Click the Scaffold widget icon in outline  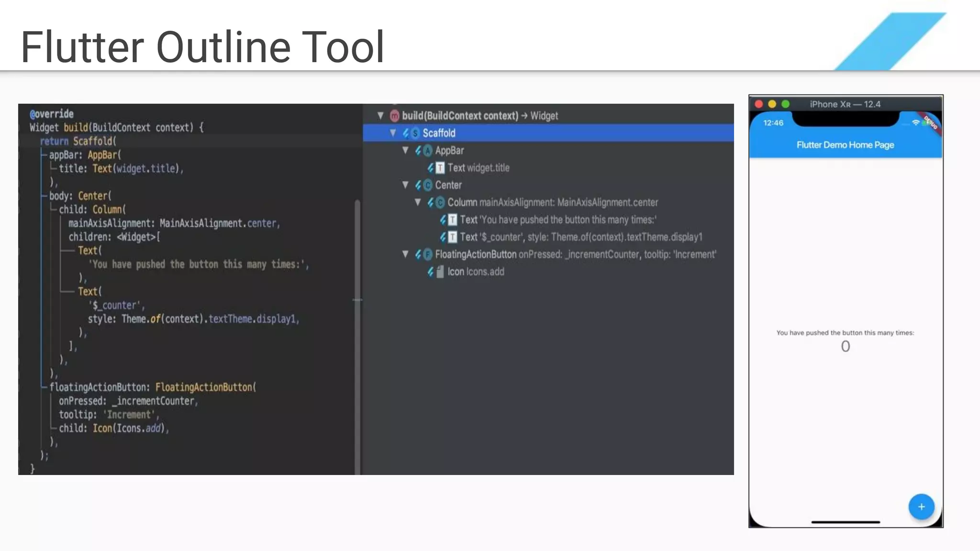[415, 133]
